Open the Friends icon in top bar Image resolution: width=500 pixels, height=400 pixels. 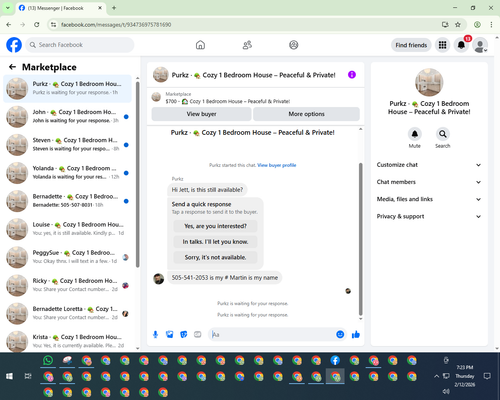247,45
